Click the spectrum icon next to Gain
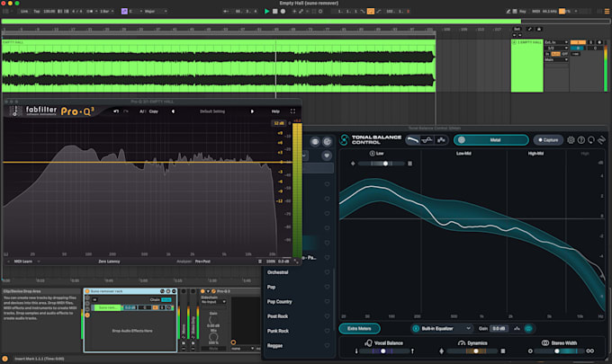This screenshot has width=612, height=364. [x=517, y=329]
